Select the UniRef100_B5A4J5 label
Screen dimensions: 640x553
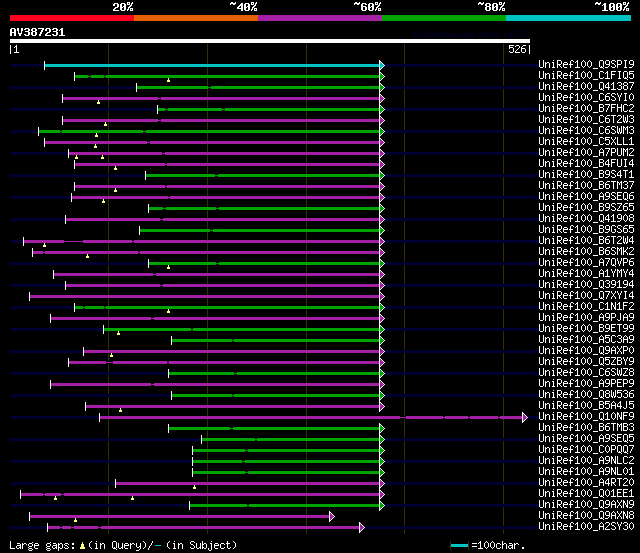[x=586, y=406]
